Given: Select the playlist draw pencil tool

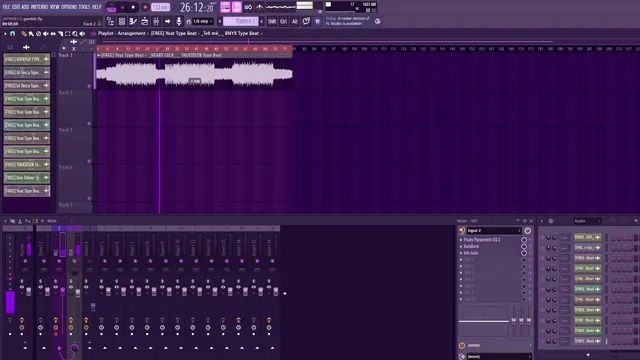Looking at the screenshot, I should 24,34.
